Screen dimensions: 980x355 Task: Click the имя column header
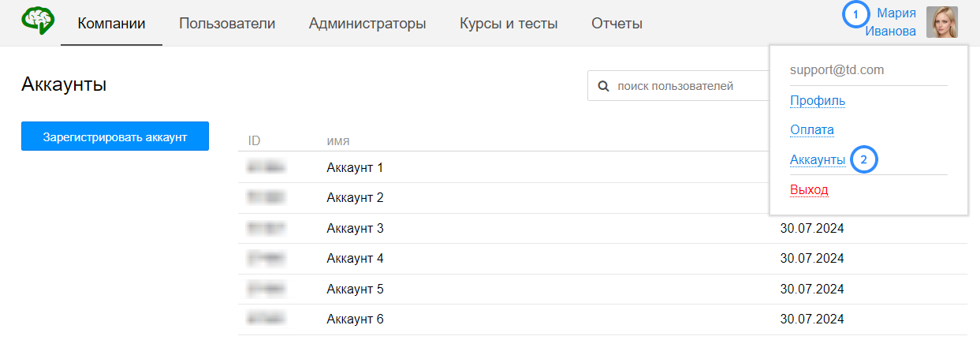click(338, 141)
